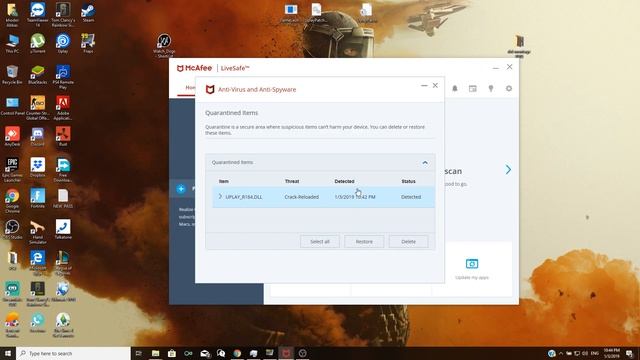
Task: Click the Delete button
Action: pyautogui.click(x=409, y=242)
